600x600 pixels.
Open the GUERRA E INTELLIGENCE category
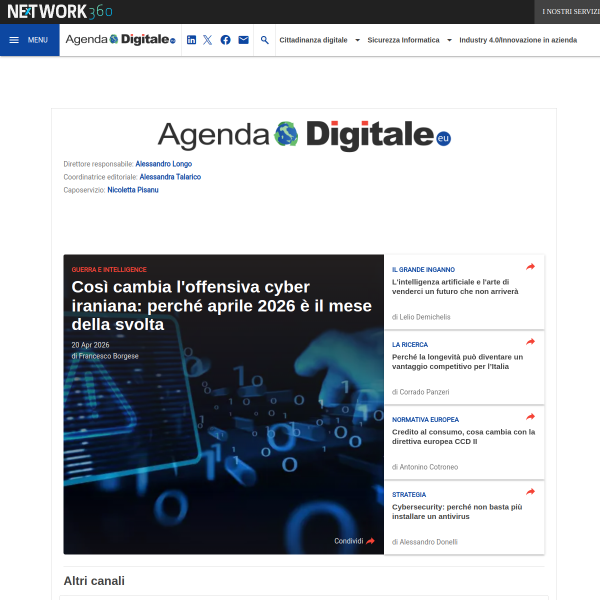109,269
